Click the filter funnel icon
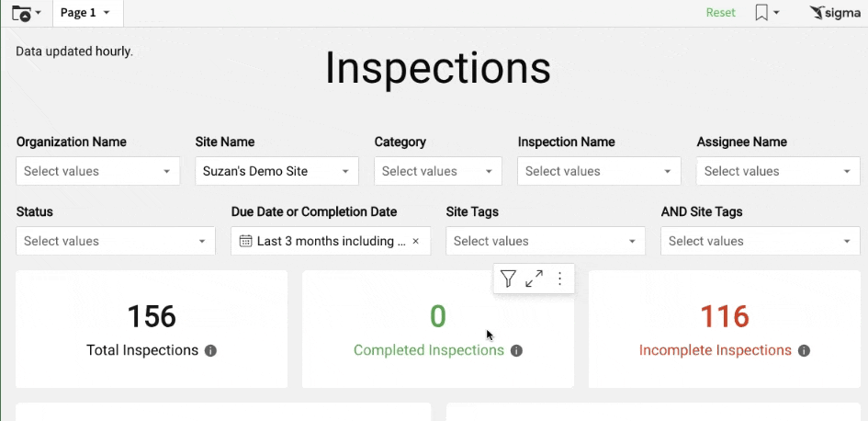Viewport: 868px width, 421px height. (508, 279)
